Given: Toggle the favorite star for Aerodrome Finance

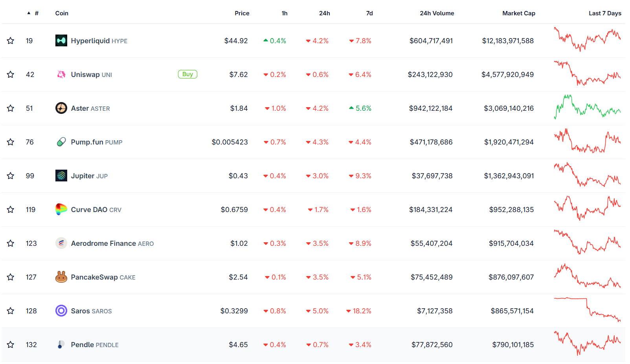Looking at the screenshot, I should (11, 243).
